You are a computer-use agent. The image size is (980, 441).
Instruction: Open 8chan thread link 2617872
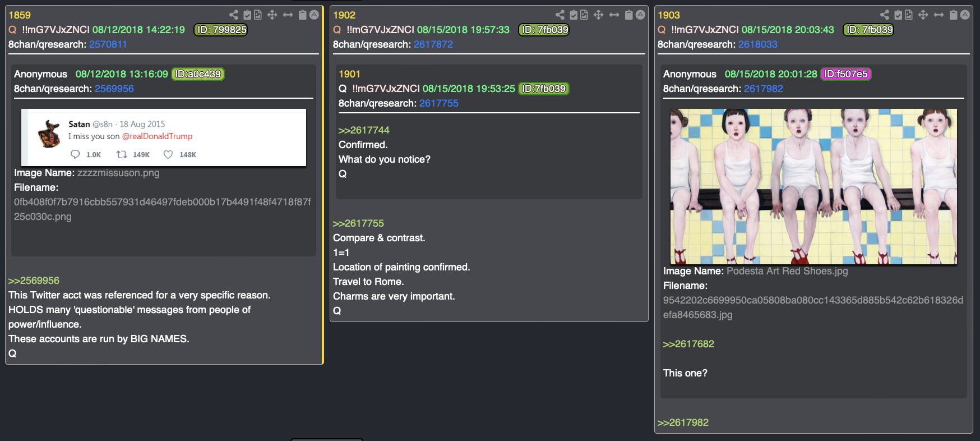[433, 44]
